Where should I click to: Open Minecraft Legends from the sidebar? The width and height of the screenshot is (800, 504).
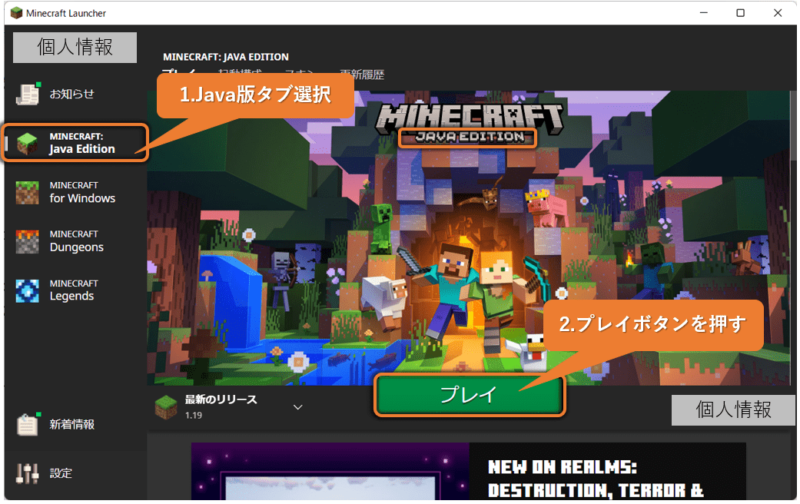coord(56,291)
